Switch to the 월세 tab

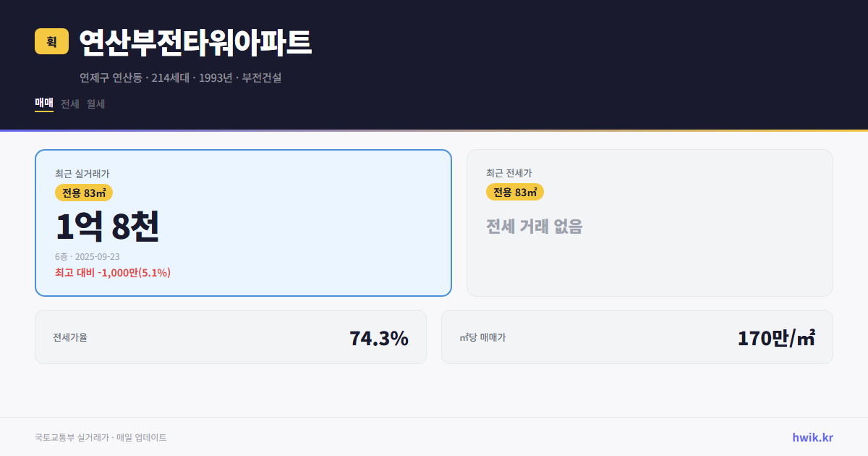(95, 104)
